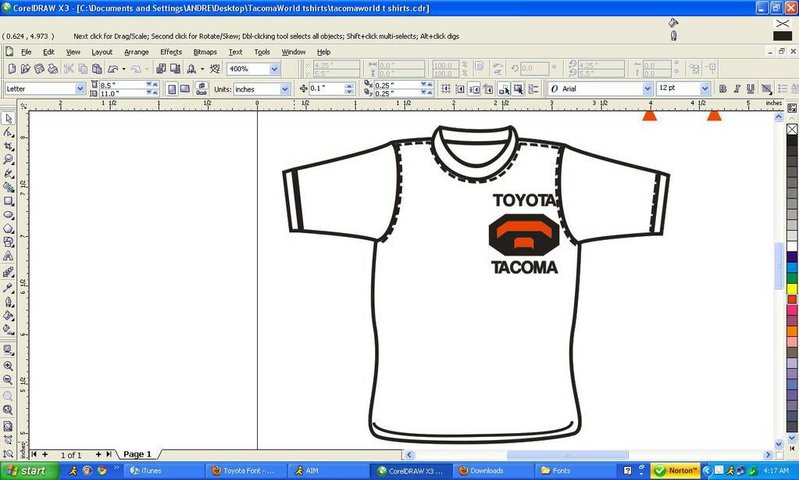This screenshot has height=480, width=799.
Task: Click the Windows start button
Action: click(x=29, y=471)
